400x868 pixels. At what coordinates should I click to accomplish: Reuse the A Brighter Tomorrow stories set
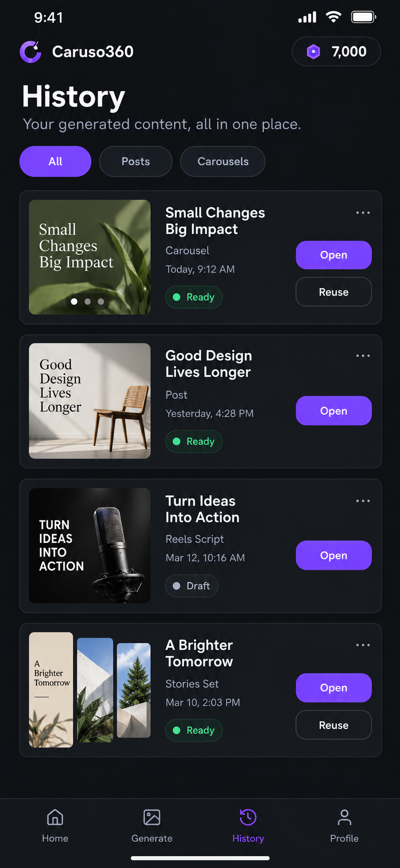point(334,725)
